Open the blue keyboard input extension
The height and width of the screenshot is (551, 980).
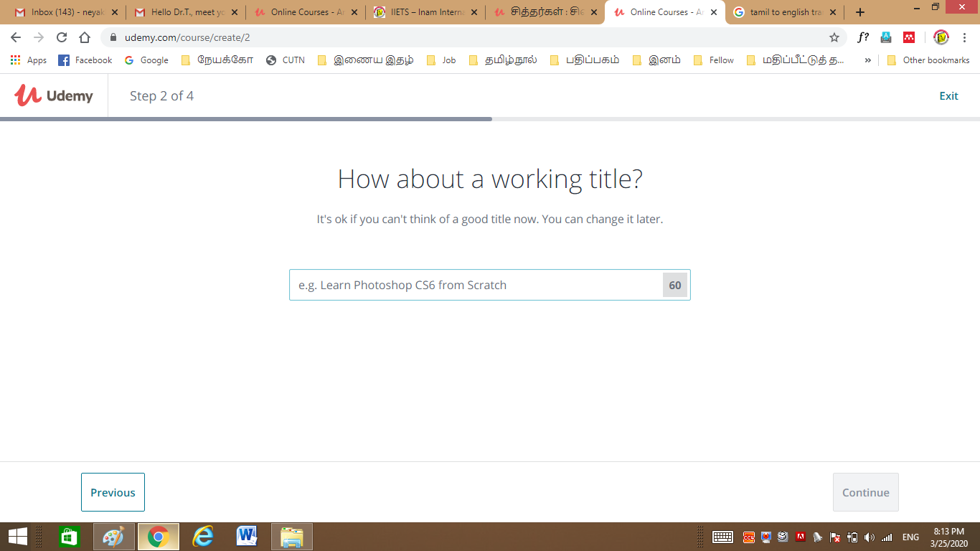click(886, 37)
